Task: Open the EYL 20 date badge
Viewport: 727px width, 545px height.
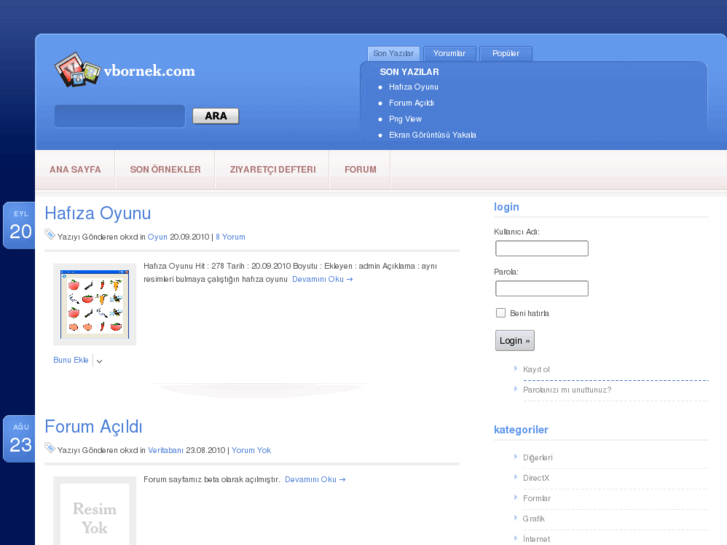Action: (x=20, y=225)
